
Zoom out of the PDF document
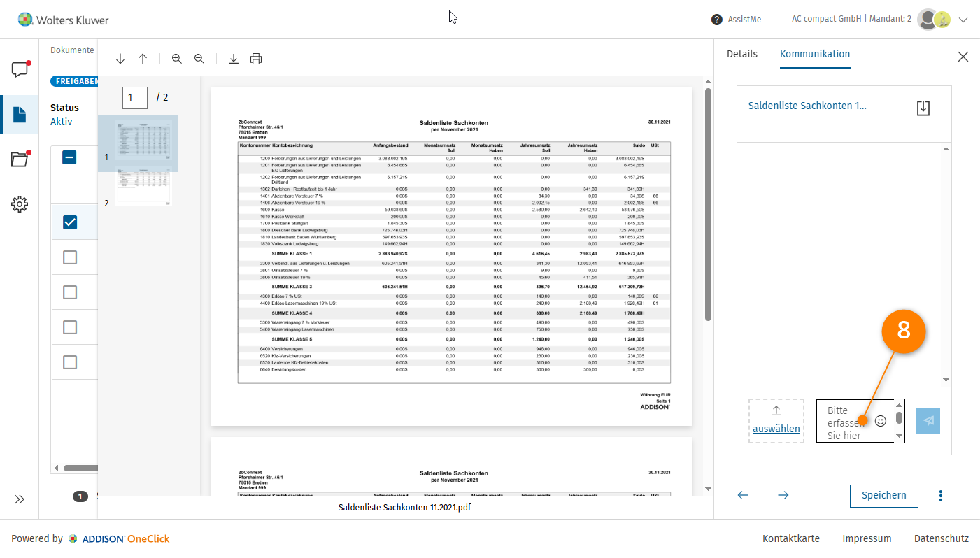click(199, 59)
